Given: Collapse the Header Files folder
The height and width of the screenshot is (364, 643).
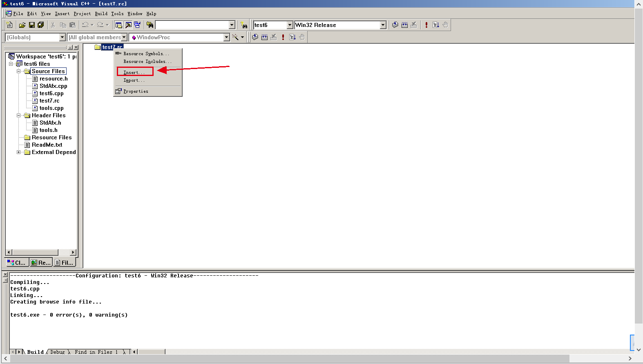Looking at the screenshot, I should click(18, 115).
